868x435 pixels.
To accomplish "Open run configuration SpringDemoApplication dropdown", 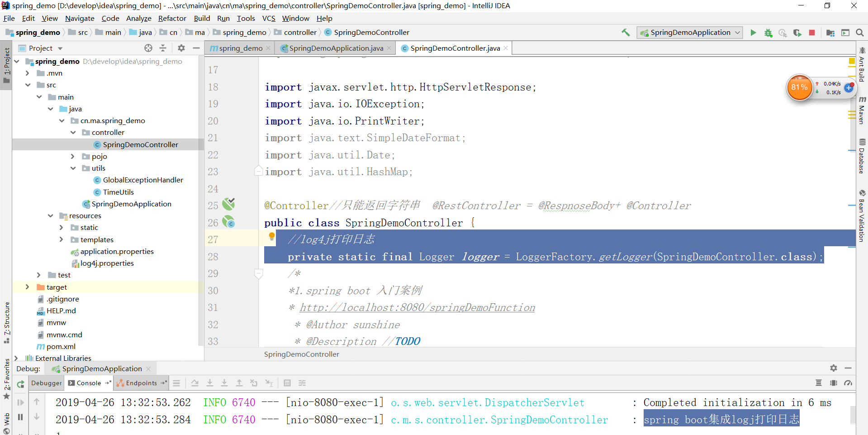I will point(690,33).
